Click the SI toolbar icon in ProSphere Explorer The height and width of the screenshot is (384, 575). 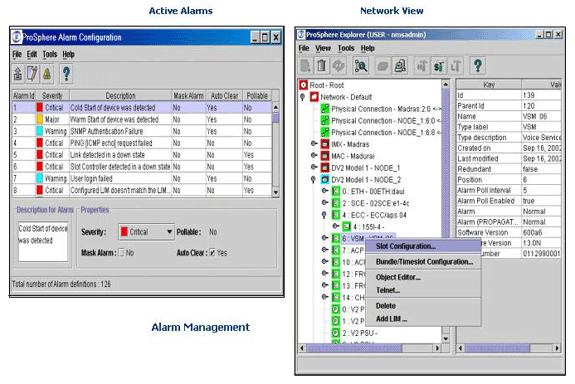[x=439, y=66]
